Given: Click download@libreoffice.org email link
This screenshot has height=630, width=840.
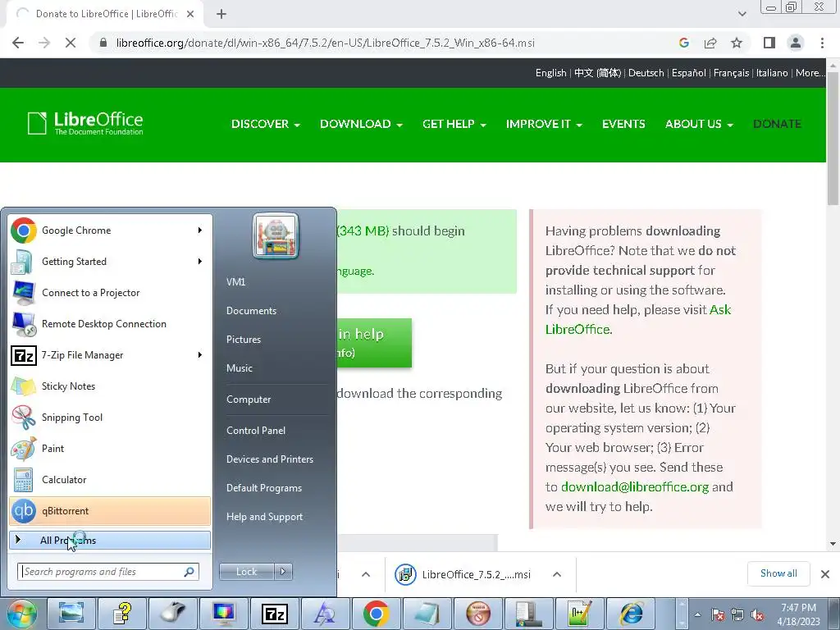Looking at the screenshot, I should pyautogui.click(x=634, y=487).
